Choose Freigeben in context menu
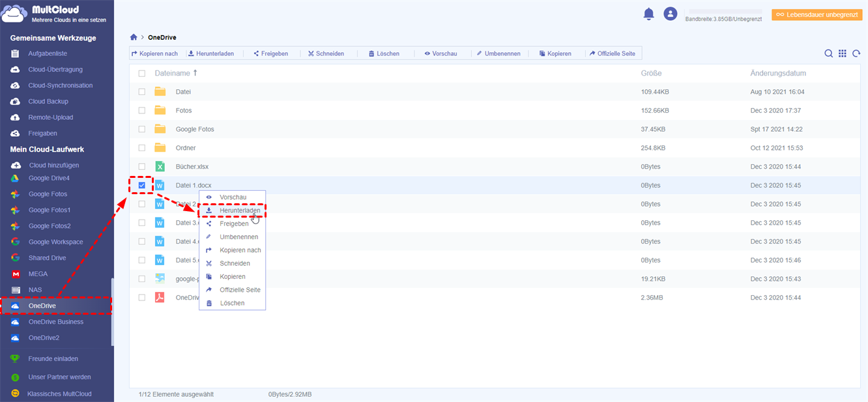Viewport: 868px width, 402px height. 232,223
